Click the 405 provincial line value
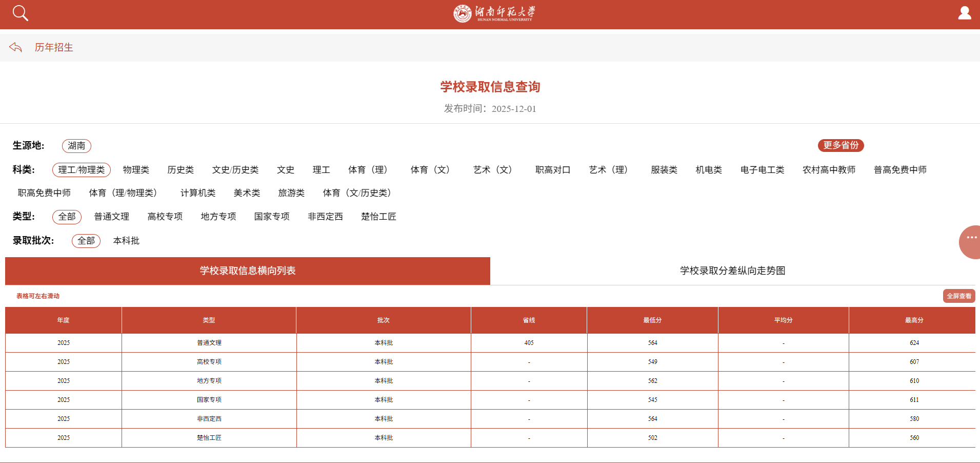Image resolution: width=980 pixels, height=463 pixels. [529, 343]
